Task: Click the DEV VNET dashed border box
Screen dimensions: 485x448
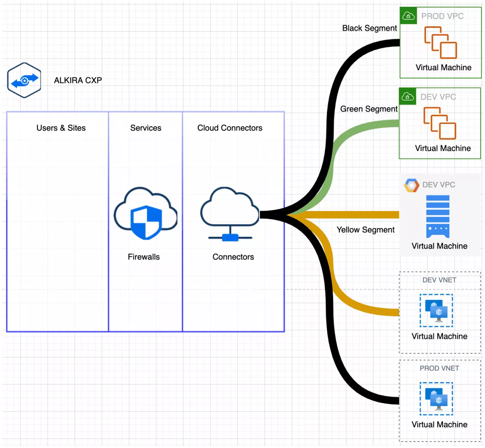Action: (439, 280)
